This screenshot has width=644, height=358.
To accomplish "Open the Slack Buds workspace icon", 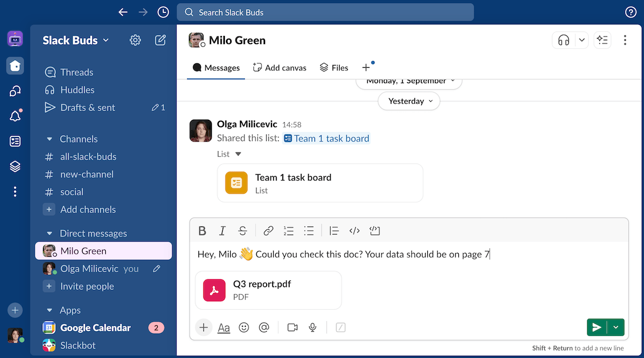I will 15,39.
